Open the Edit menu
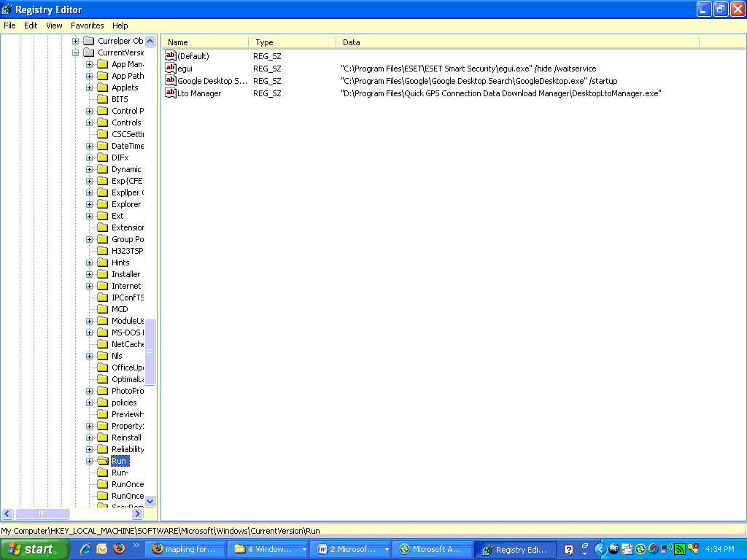Screen dimensions: 747x560 (31, 26)
